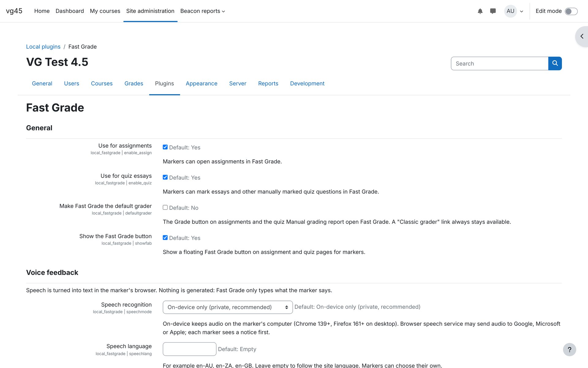The image size is (588, 368).
Task: Uncheck the Use for assignments checkbox
Action: coord(165,147)
